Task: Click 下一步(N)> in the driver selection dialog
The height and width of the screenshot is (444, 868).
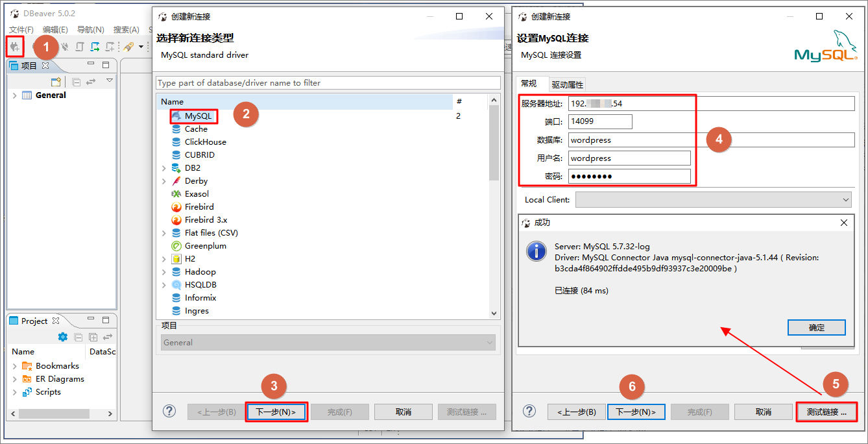Action: 276,412
